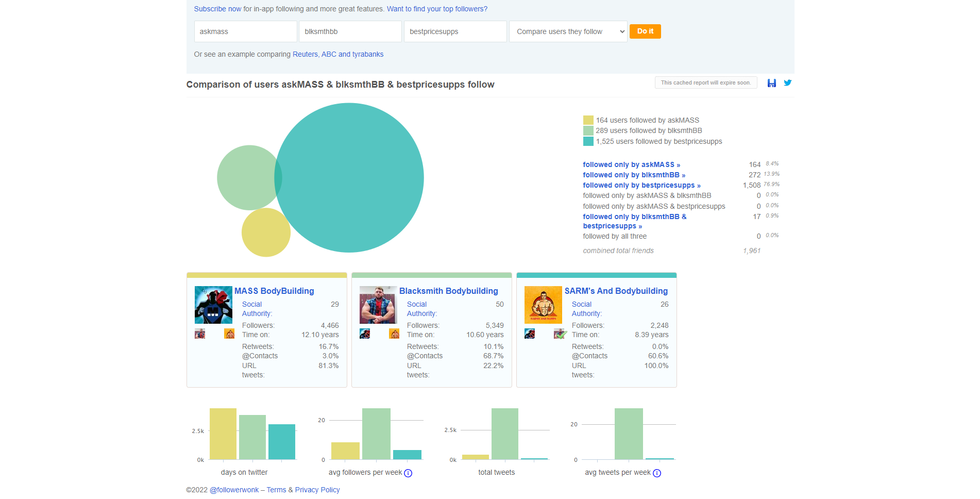
Task: Click SARM's And Bodybuilding name link
Action: point(616,291)
